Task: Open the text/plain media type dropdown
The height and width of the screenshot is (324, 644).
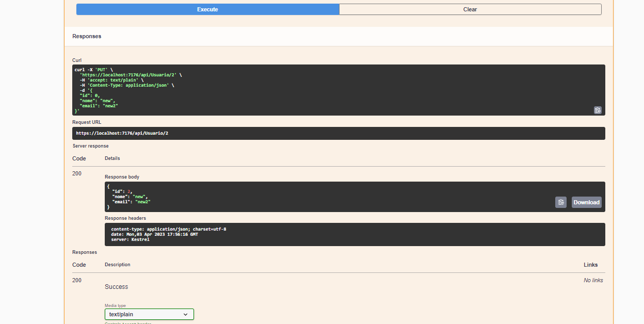Action: (149, 314)
